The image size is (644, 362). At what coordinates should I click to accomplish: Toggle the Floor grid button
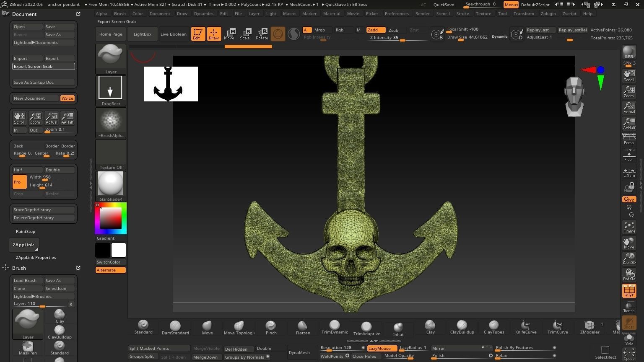[629, 155]
